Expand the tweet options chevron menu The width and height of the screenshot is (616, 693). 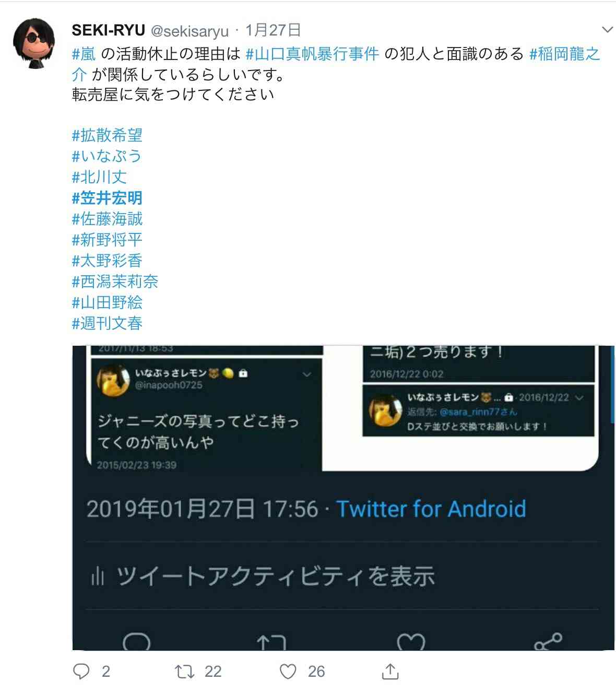[x=607, y=30]
